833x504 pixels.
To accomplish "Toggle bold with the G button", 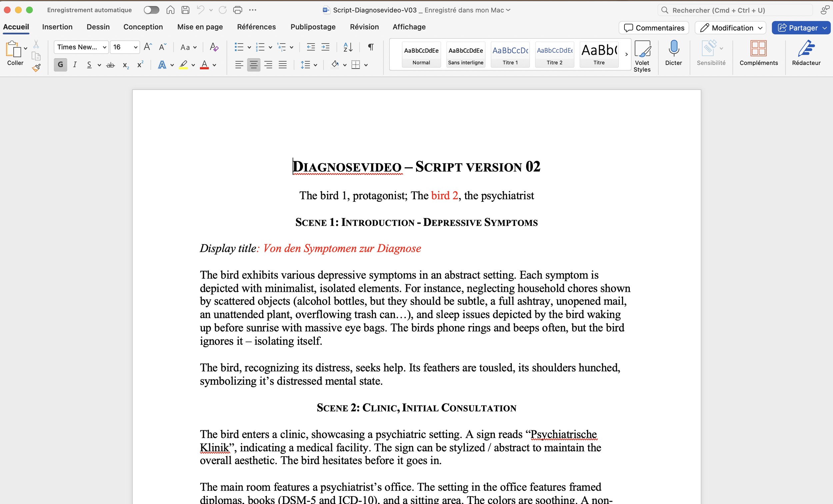I will coord(61,65).
